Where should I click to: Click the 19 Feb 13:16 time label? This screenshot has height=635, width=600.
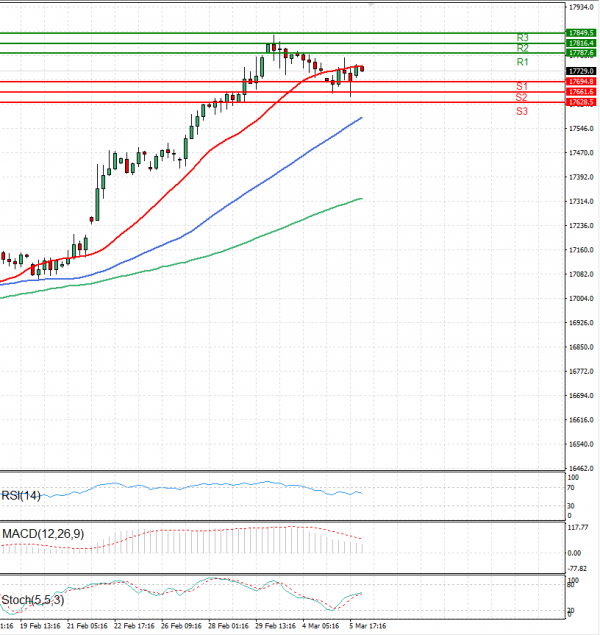pos(40,626)
